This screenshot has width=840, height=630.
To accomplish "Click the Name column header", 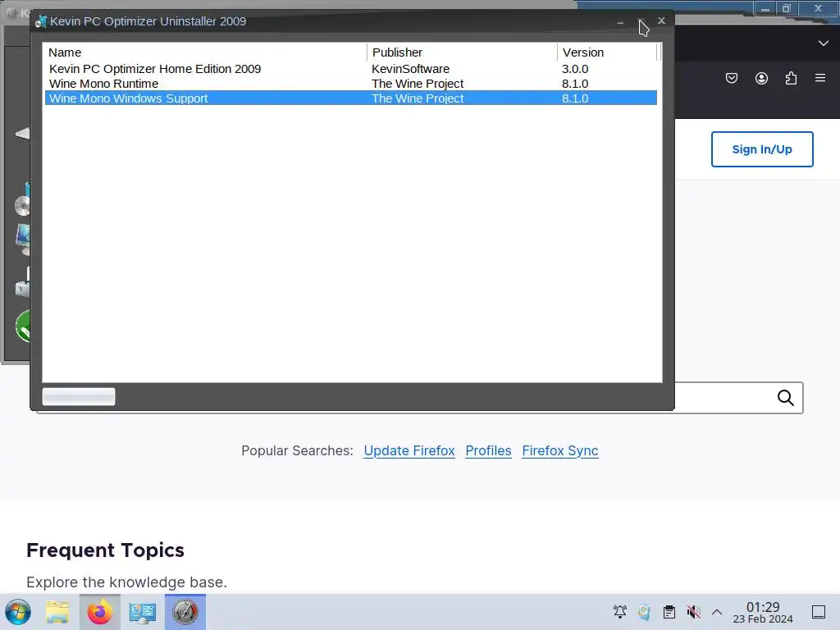I will 206,52.
